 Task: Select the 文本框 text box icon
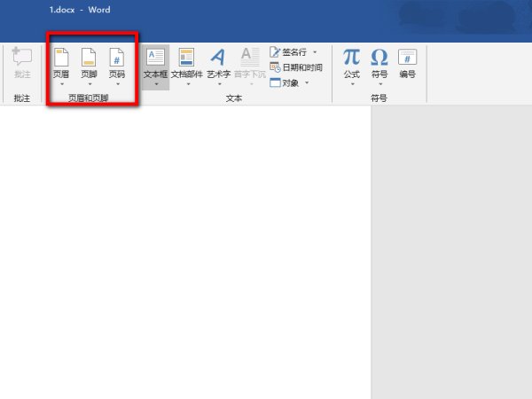click(x=155, y=57)
